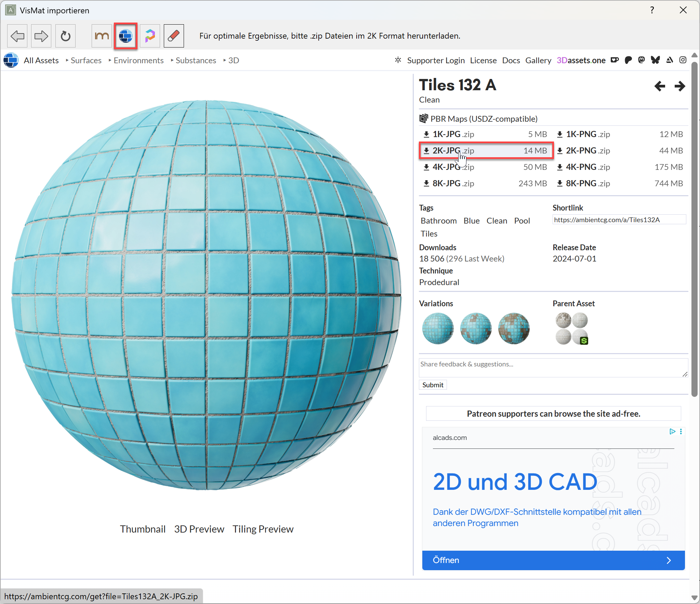This screenshot has height=604, width=700.
Task: Click the eraser tool icon in toolbar
Action: [174, 36]
